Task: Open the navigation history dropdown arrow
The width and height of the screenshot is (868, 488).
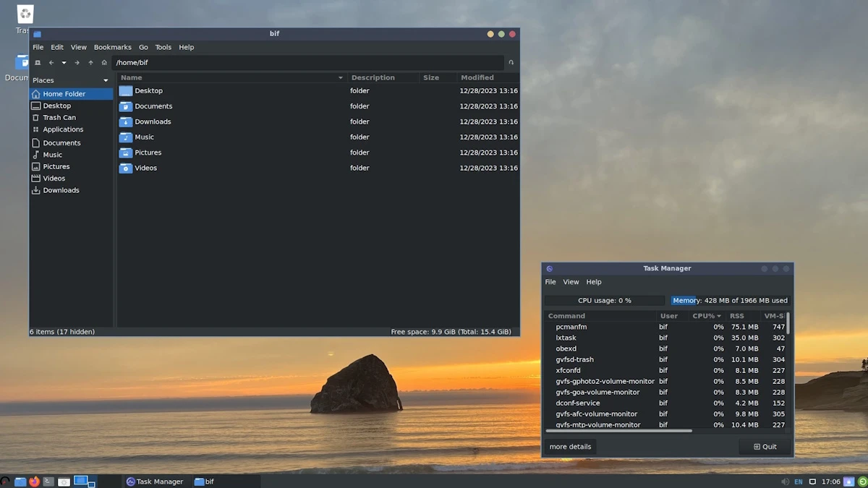Action: (64, 63)
